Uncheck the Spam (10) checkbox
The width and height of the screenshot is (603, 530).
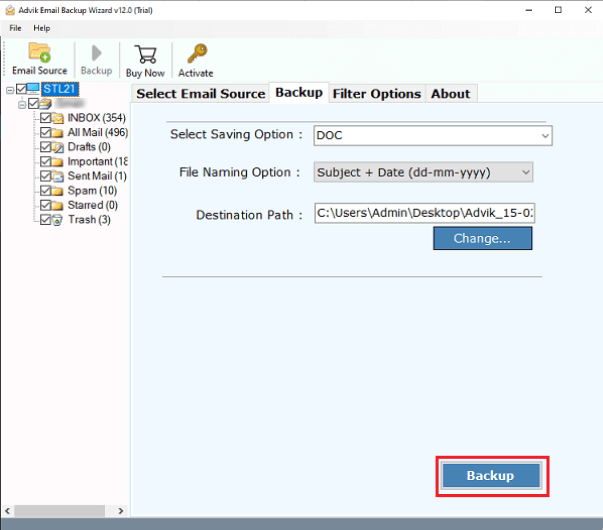pos(45,191)
